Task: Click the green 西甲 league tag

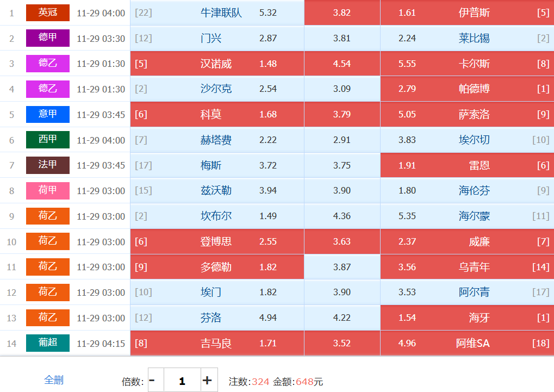Action: click(x=48, y=140)
